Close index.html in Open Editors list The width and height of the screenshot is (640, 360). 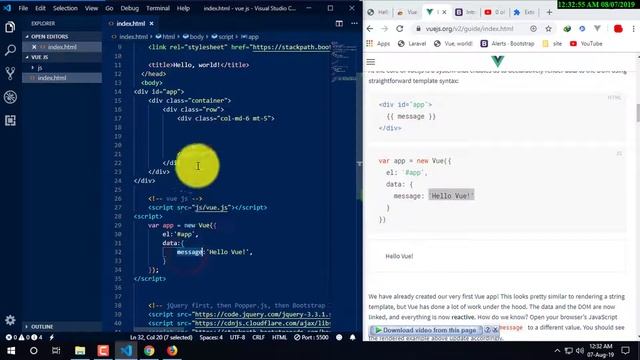(34, 47)
